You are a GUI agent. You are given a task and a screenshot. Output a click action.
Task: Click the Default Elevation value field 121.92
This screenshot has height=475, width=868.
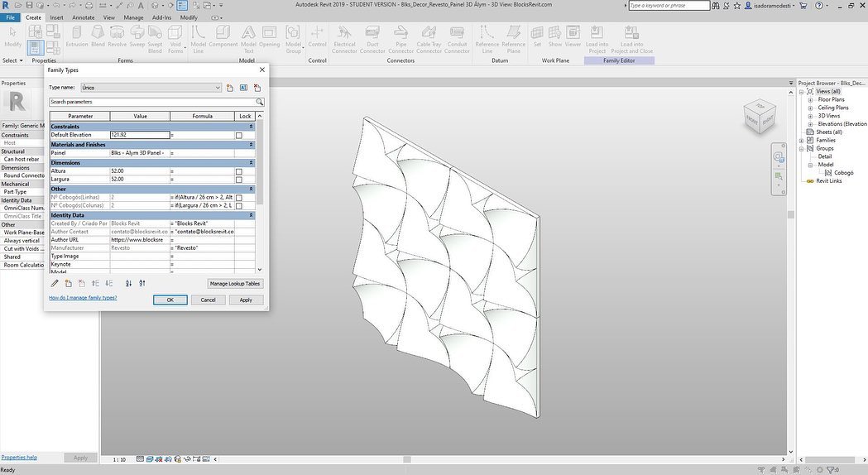(140, 135)
